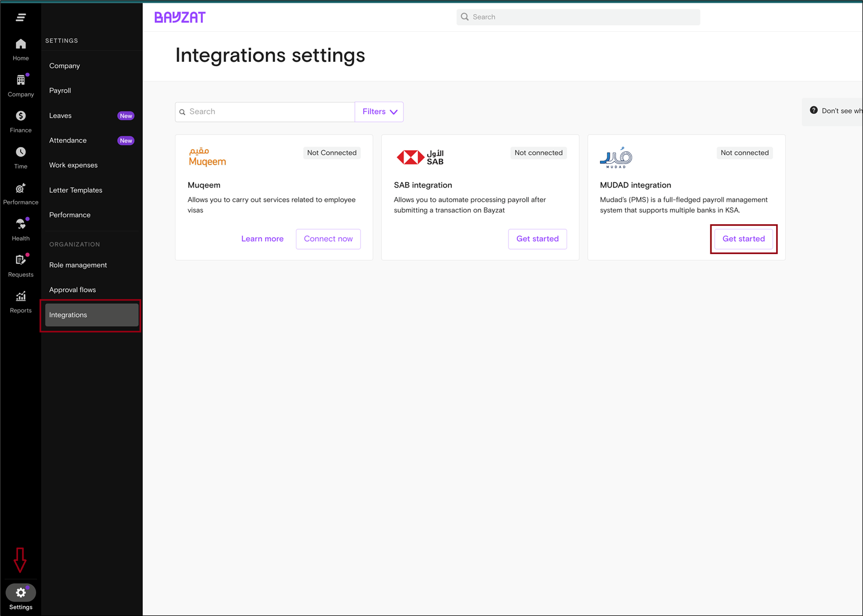
Task: Click Connect now for Muqeem
Action: (x=328, y=239)
